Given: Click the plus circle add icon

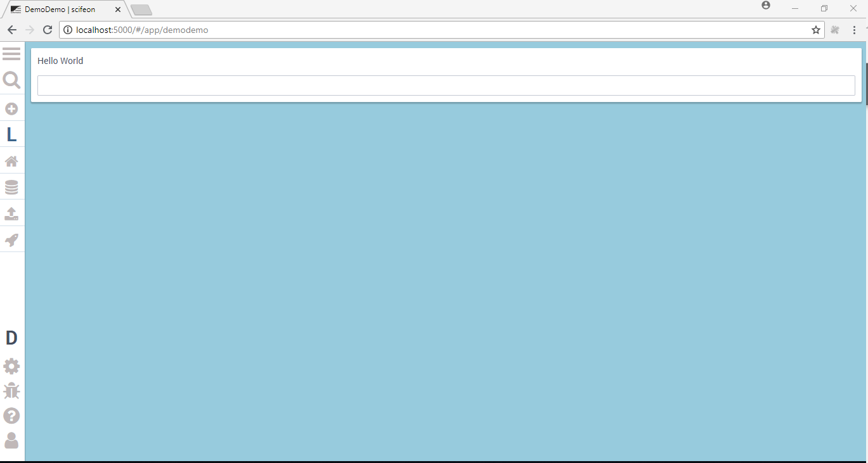Looking at the screenshot, I should click(x=11, y=109).
